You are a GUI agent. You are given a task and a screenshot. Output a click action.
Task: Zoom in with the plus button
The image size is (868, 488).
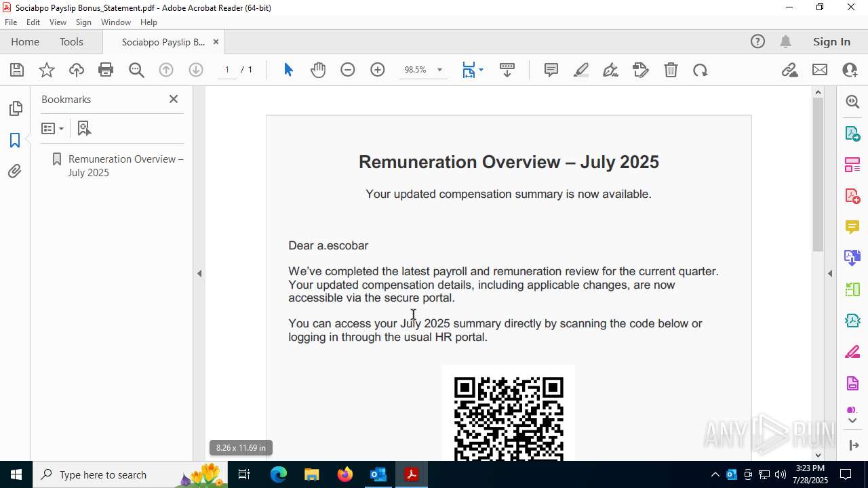[378, 70]
